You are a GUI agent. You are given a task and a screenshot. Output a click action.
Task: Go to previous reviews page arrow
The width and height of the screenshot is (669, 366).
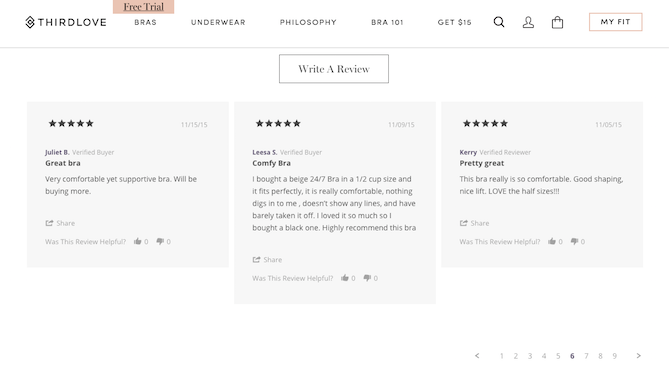[477, 356]
